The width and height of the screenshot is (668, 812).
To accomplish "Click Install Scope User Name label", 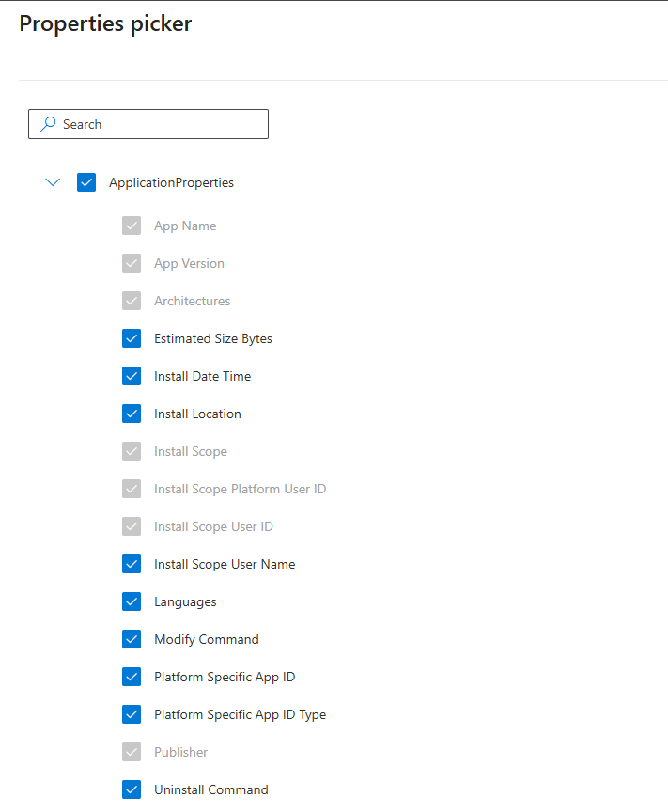I will pyautogui.click(x=225, y=564).
